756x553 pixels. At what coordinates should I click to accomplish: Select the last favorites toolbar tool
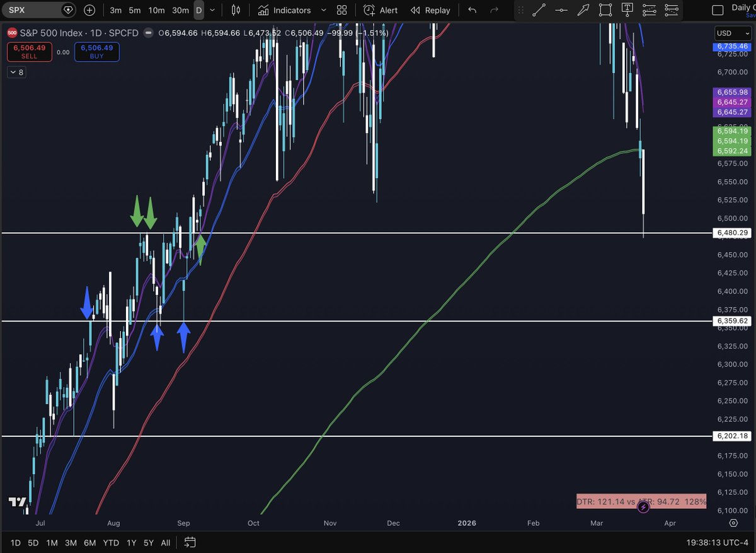coord(672,10)
